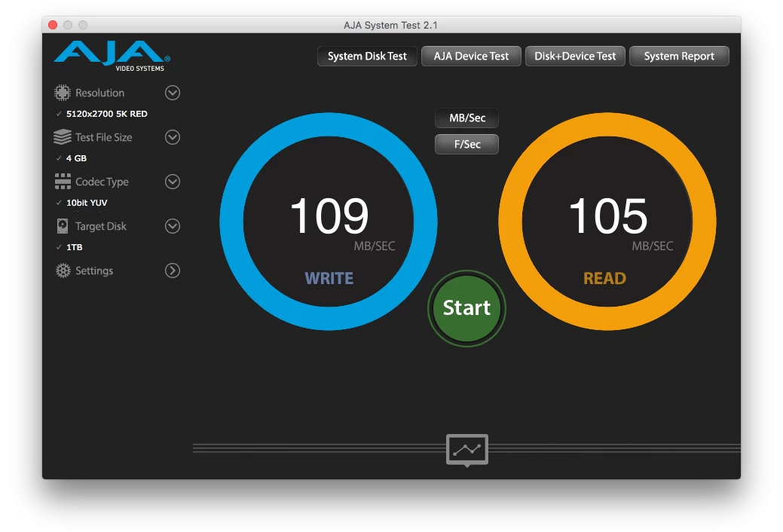Switch to AJA Device Test tab
The width and height of the screenshot is (783, 532).
coord(471,57)
